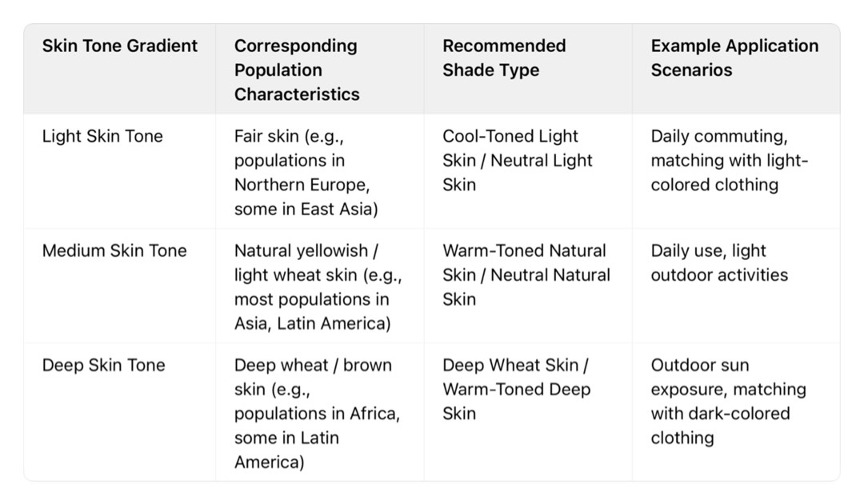Select the 'Daily commuting' scenario cell
This screenshot has width=864, height=504.
click(729, 160)
